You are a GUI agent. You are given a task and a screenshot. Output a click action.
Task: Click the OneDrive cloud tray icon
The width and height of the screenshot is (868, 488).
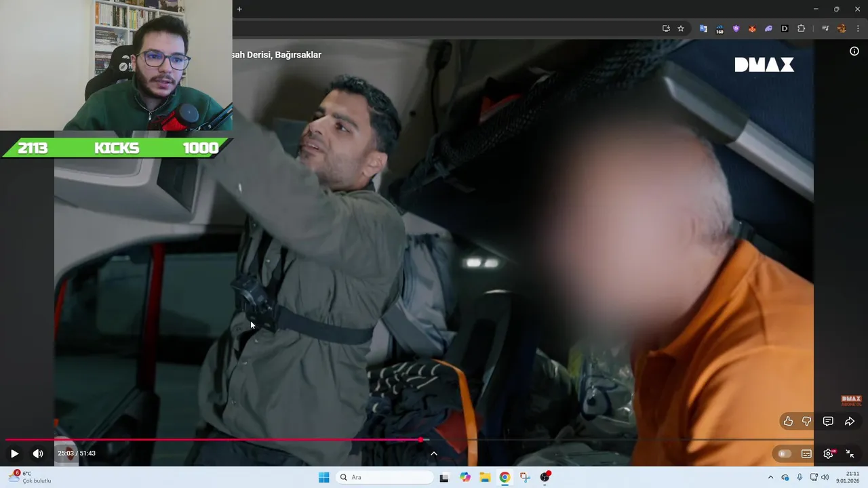click(x=785, y=477)
